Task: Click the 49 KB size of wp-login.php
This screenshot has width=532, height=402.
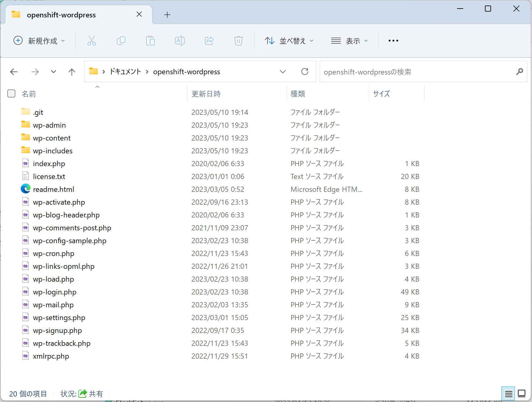Action: click(x=410, y=292)
